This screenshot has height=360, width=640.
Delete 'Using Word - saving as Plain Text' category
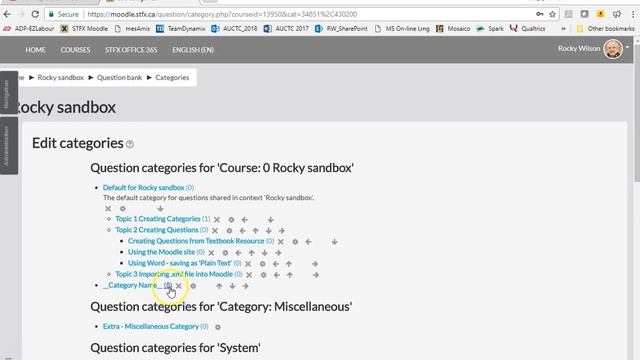[248, 264]
